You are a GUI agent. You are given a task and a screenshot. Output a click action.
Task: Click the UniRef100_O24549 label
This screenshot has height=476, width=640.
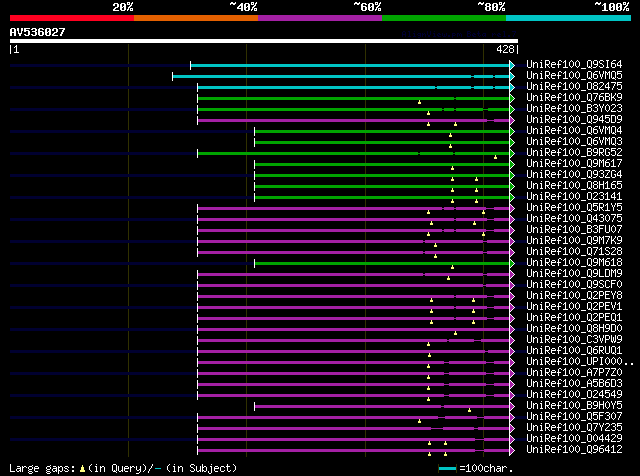(574, 395)
